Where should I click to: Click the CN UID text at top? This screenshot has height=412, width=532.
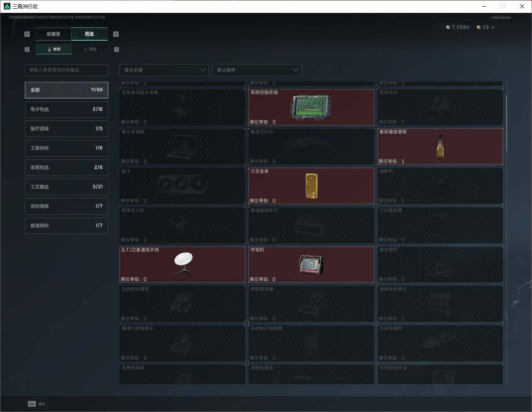pyautogui.click(x=57, y=17)
